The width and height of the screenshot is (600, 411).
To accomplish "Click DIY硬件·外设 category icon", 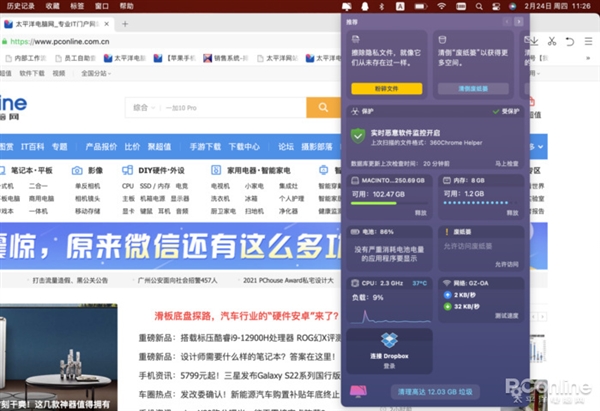I will [127, 170].
